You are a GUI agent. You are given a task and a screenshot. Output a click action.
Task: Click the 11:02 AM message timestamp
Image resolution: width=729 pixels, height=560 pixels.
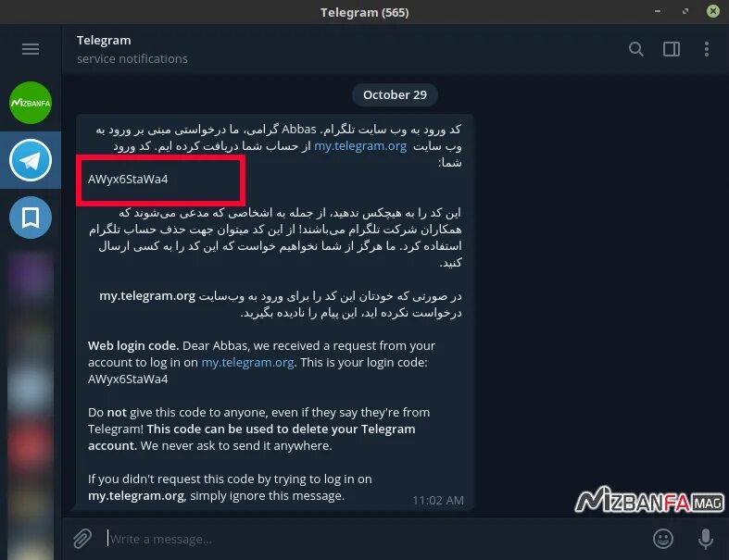[438, 501]
